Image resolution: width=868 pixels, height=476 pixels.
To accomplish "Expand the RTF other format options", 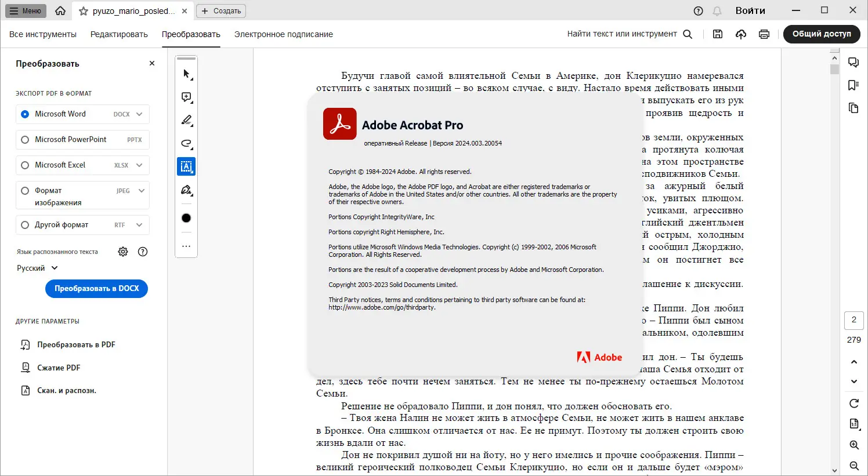I will pyautogui.click(x=139, y=225).
